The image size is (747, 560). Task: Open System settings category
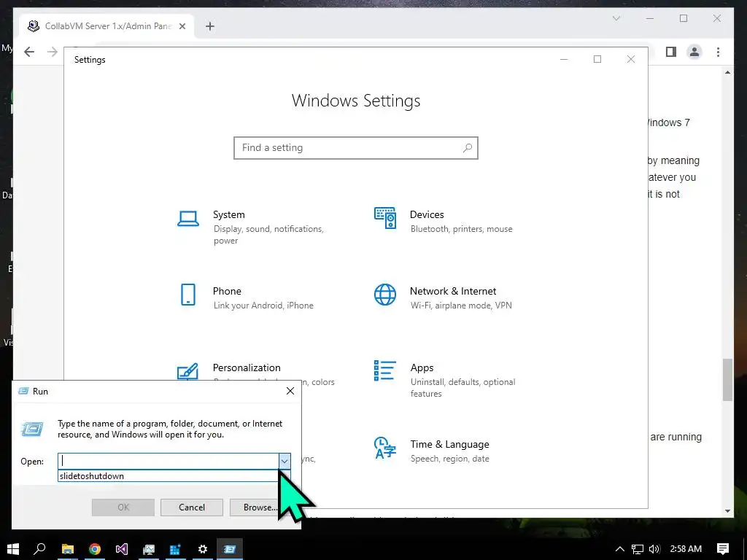tap(251, 227)
